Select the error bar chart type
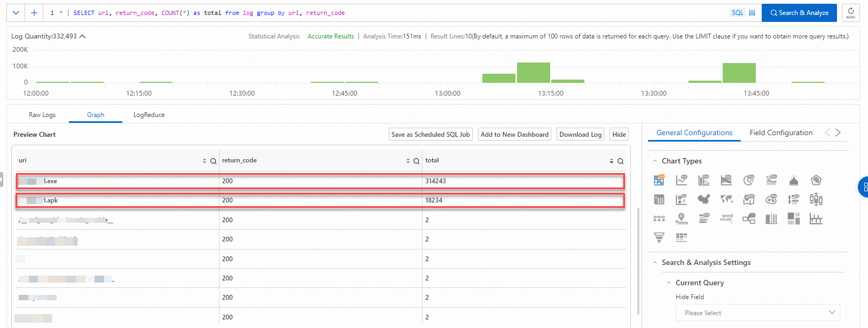 pyautogui.click(x=816, y=218)
